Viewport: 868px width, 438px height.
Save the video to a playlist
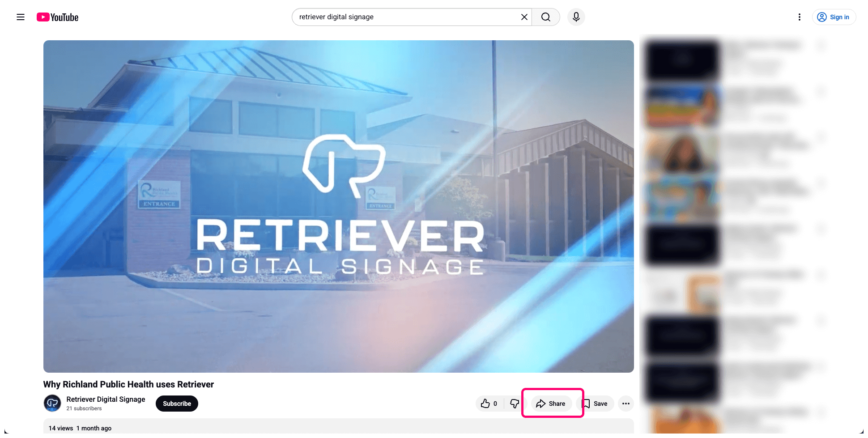(x=595, y=404)
